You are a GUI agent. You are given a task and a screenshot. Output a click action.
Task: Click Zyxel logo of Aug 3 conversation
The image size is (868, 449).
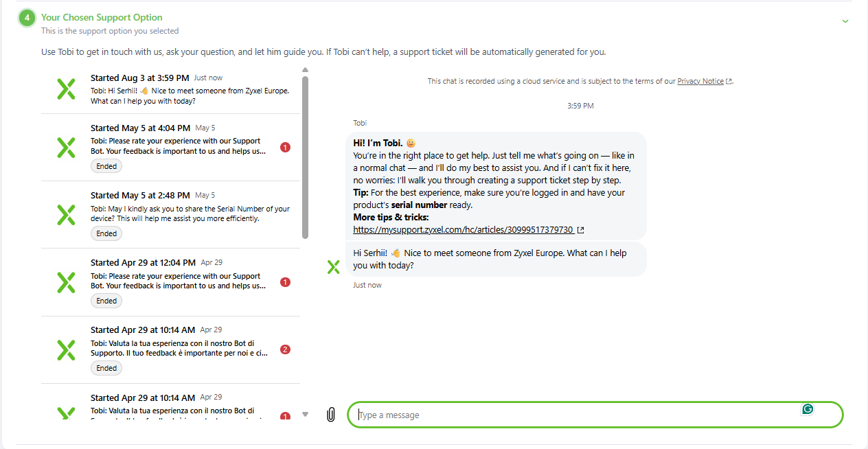point(66,89)
